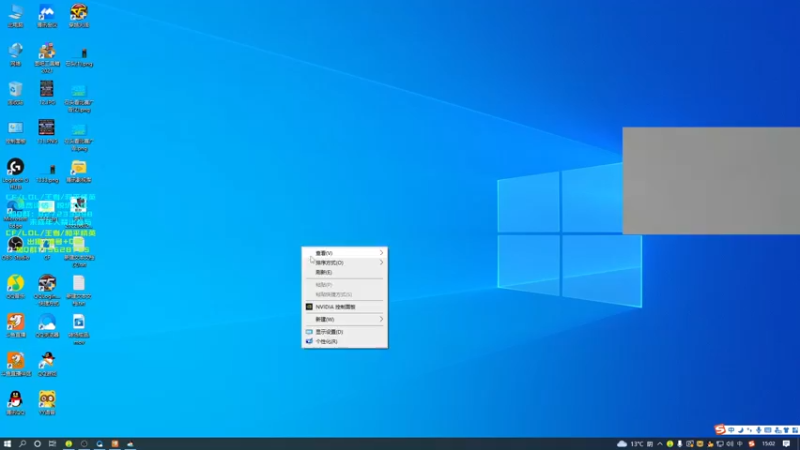The image size is (800, 450).
Task: Select the Logitech G HUB desktop shortcut
Action: pos(15,173)
